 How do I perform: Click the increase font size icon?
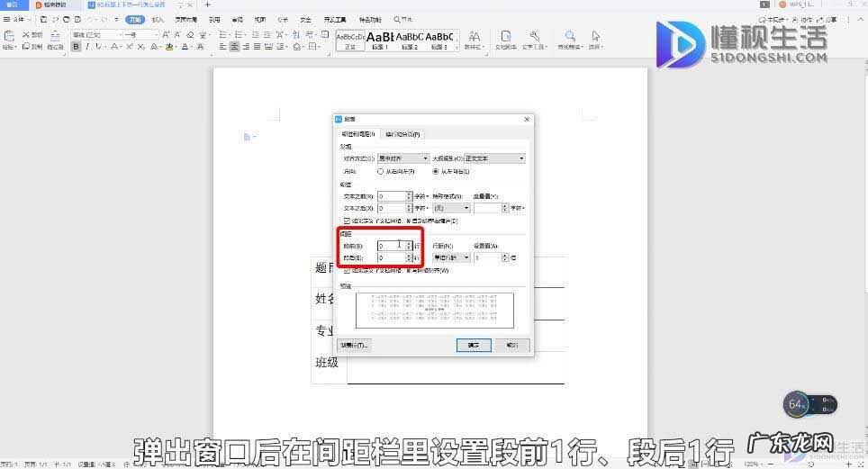pyautogui.click(x=166, y=34)
